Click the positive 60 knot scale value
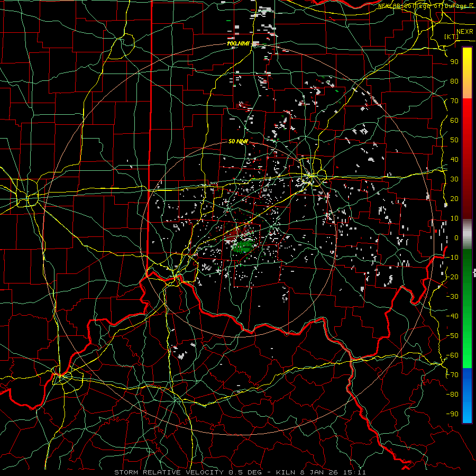 click(x=454, y=120)
